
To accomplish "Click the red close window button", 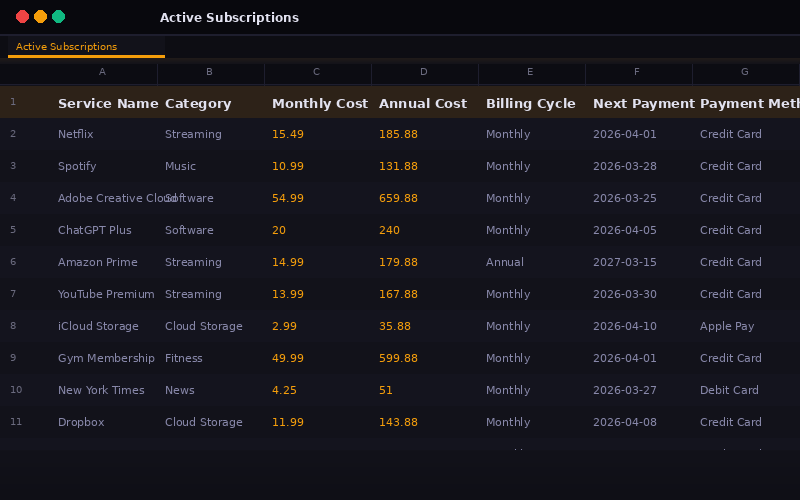I will coord(22,17).
